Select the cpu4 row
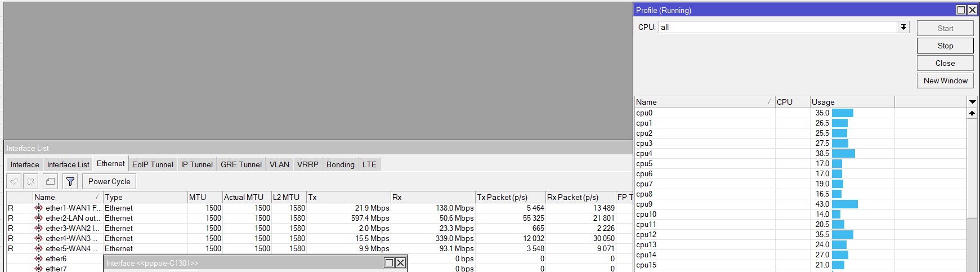The width and height of the screenshot is (980, 272). [800, 154]
